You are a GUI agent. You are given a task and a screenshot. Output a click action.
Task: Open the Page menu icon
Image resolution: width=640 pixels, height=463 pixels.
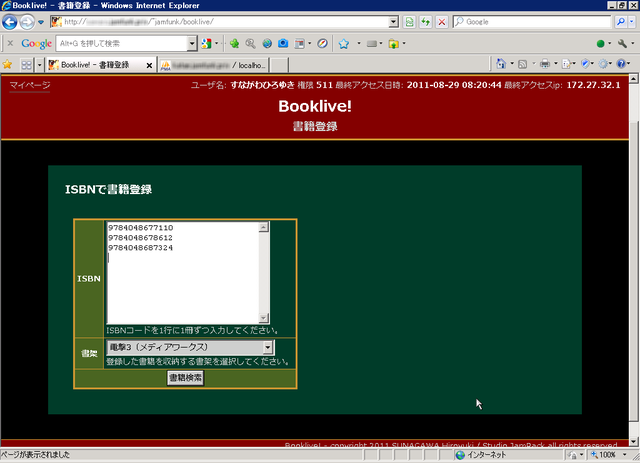(566, 64)
